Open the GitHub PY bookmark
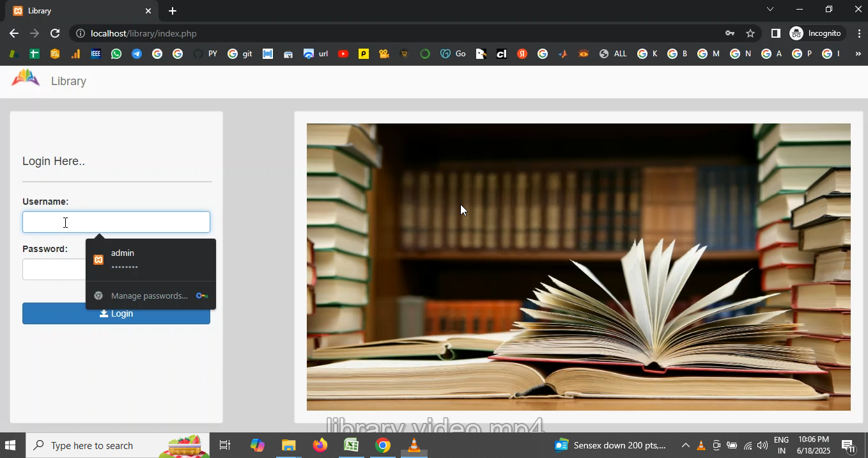The height and width of the screenshot is (458, 868). coord(205,54)
